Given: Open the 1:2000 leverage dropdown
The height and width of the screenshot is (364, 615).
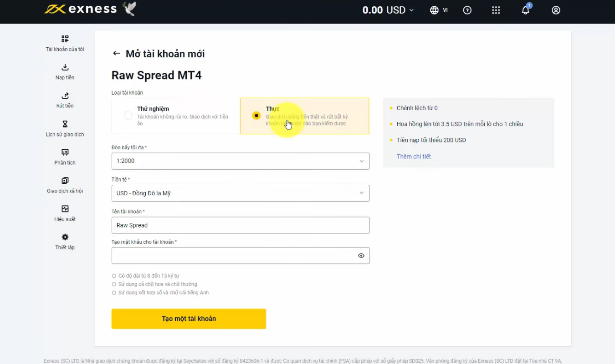Looking at the screenshot, I should coord(241,161).
